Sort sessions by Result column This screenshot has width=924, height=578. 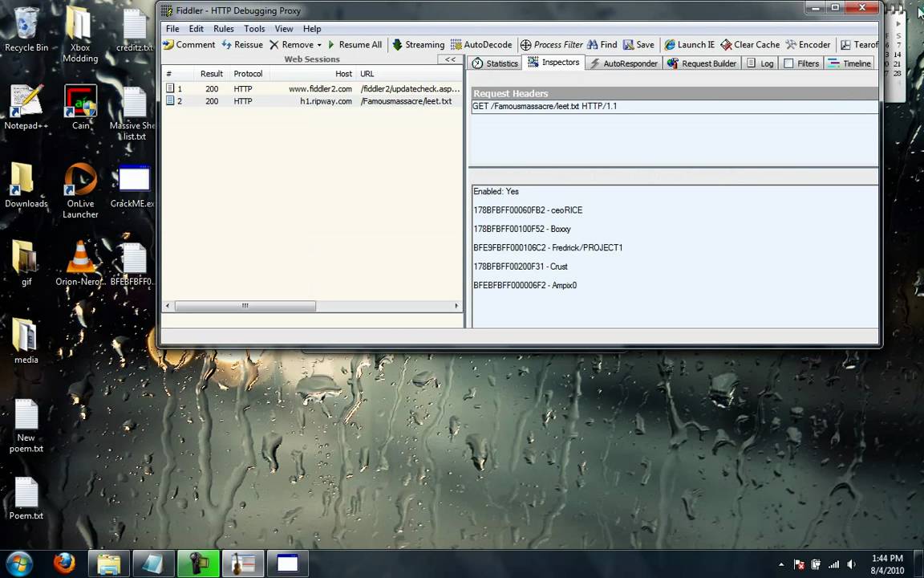coord(212,74)
